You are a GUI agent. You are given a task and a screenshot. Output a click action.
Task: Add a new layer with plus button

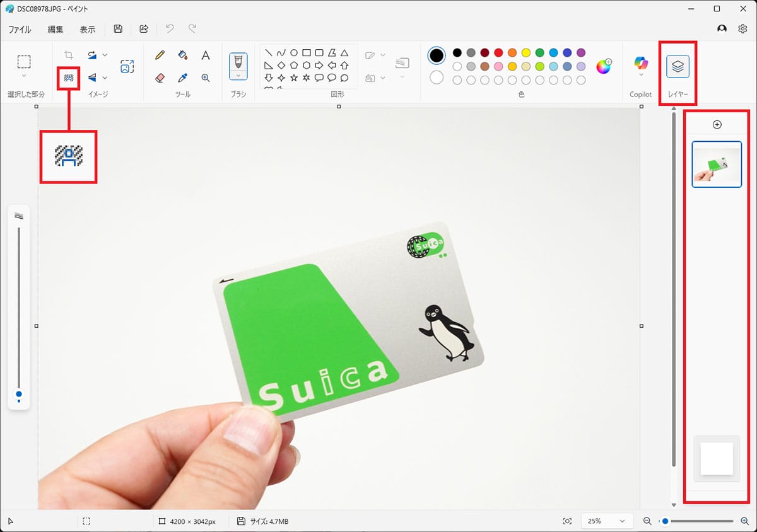717,125
